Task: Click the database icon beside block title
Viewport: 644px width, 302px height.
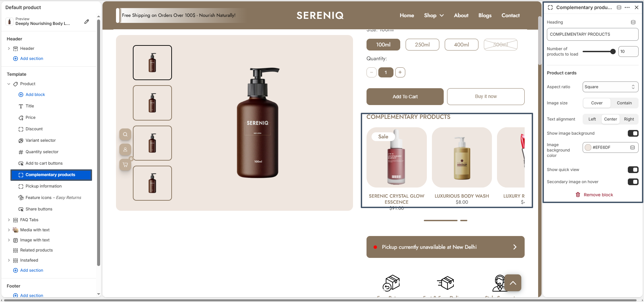Action: coord(619,7)
